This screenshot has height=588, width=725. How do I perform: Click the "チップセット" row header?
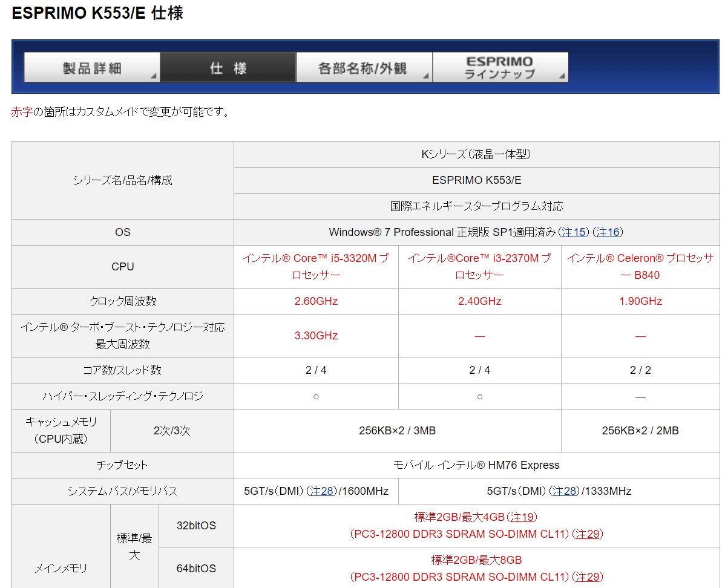[122, 465]
